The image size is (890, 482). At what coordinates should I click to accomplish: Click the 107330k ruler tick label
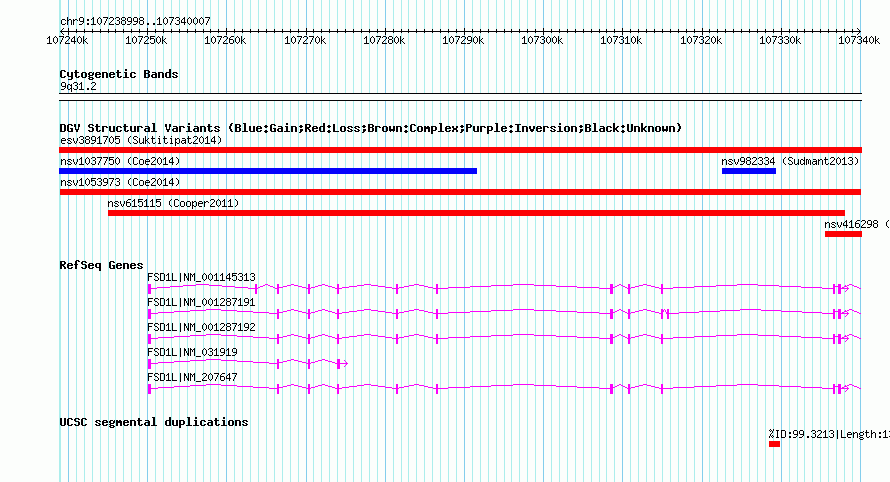click(x=780, y=40)
